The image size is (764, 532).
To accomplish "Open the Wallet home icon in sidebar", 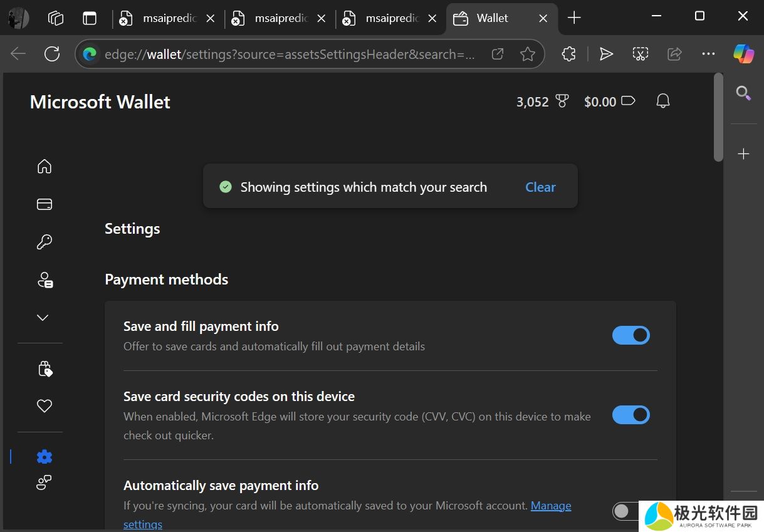I will (x=44, y=166).
